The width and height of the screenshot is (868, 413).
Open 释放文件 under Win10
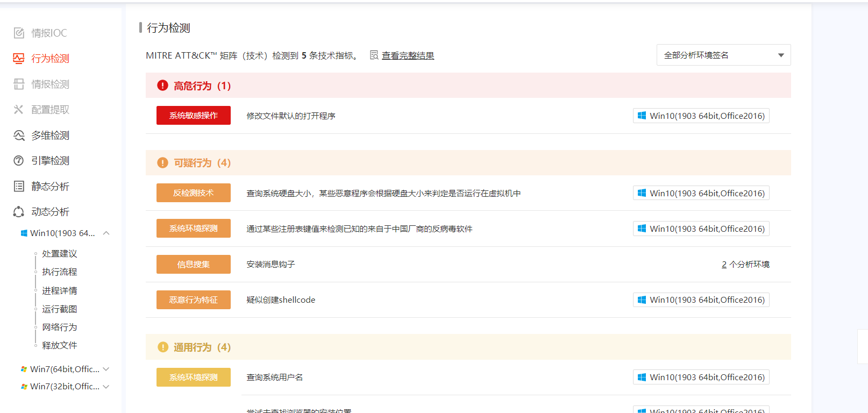tap(60, 345)
